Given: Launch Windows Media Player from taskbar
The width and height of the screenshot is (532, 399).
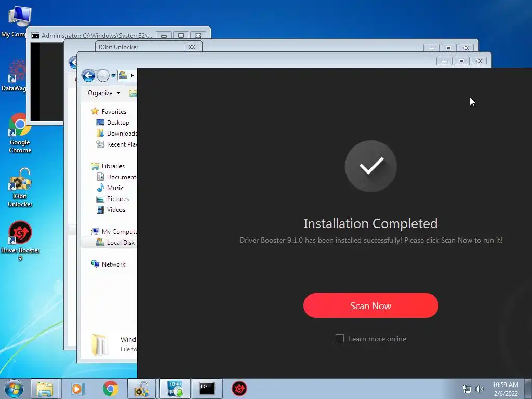Looking at the screenshot, I should (77, 389).
